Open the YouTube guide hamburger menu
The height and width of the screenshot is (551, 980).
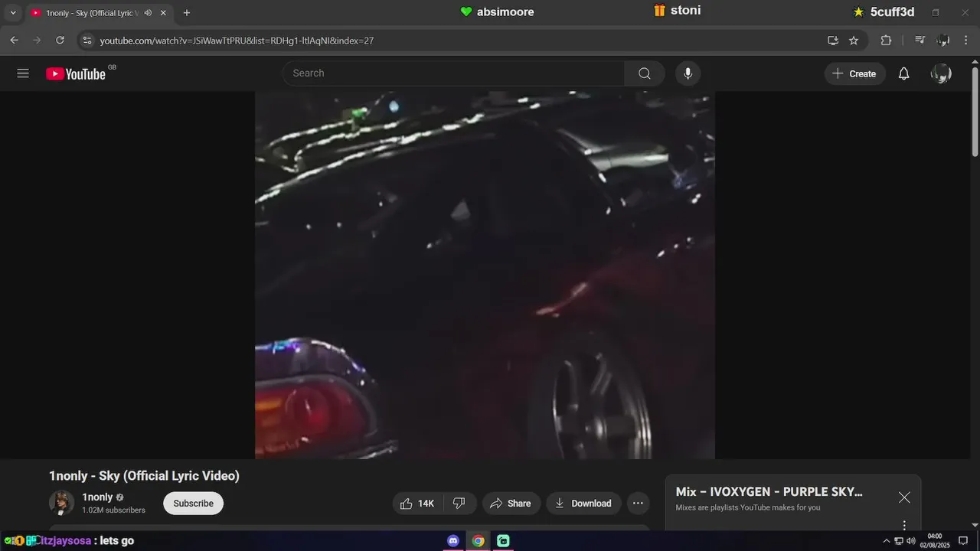pyautogui.click(x=23, y=73)
